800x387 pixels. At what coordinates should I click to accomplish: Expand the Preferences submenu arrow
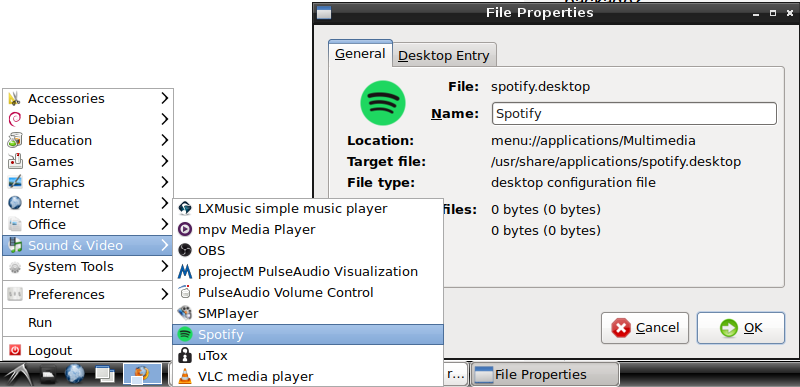[164, 294]
